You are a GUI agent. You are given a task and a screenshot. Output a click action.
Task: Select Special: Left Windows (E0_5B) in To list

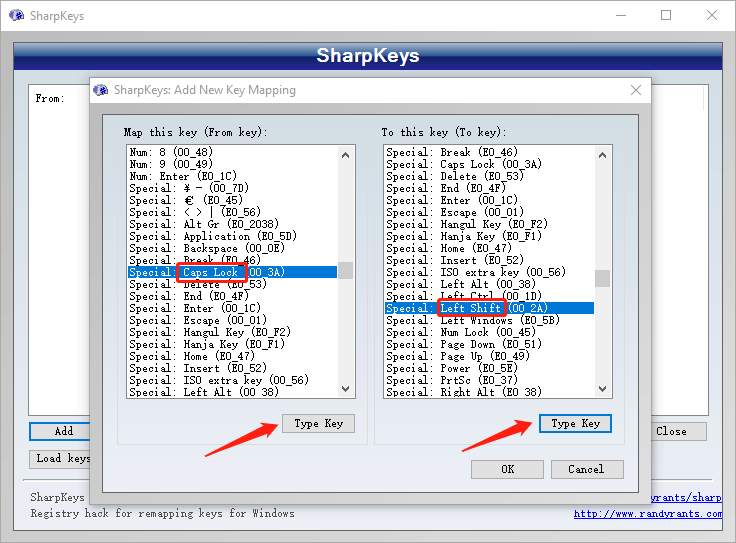pyautogui.click(x=490, y=320)
